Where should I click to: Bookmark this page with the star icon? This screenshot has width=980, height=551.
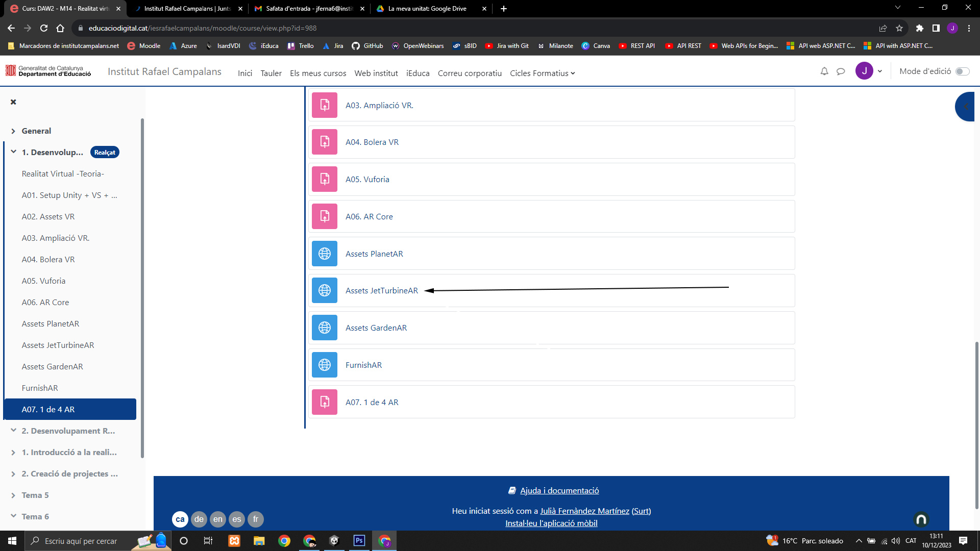coord(899,28)
